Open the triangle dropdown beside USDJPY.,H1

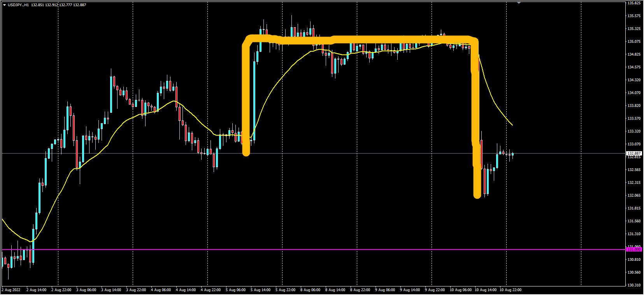(4, 5)
